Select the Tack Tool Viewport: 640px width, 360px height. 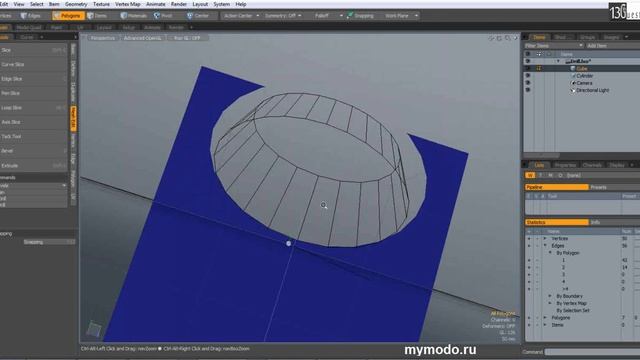[33, 136]
